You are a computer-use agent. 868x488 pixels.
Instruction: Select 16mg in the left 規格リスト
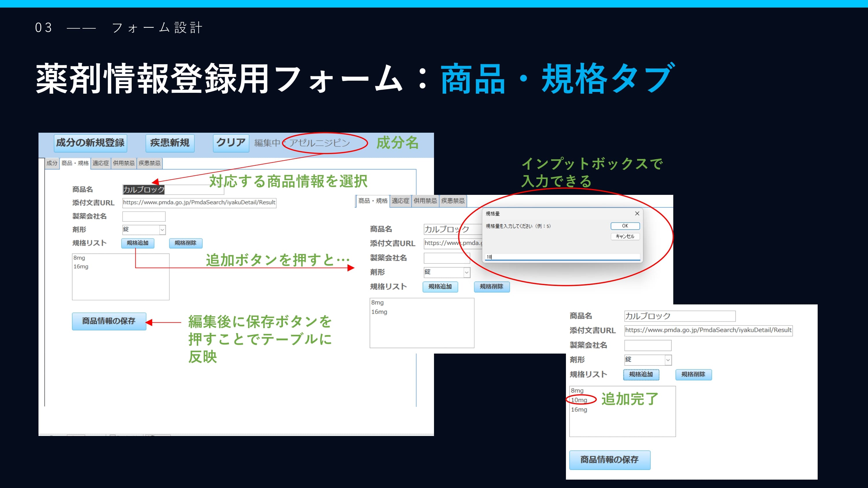[x=81, y=266]
